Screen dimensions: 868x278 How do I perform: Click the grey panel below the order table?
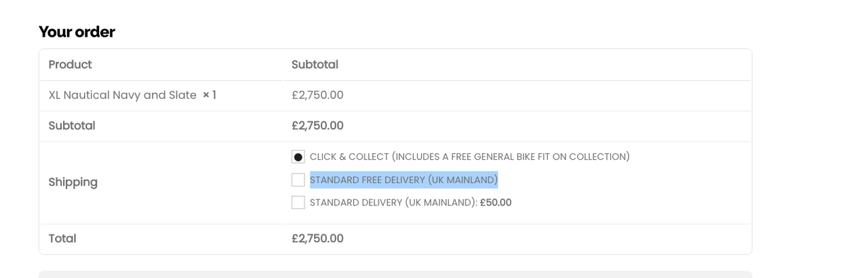tap(395, 274)
